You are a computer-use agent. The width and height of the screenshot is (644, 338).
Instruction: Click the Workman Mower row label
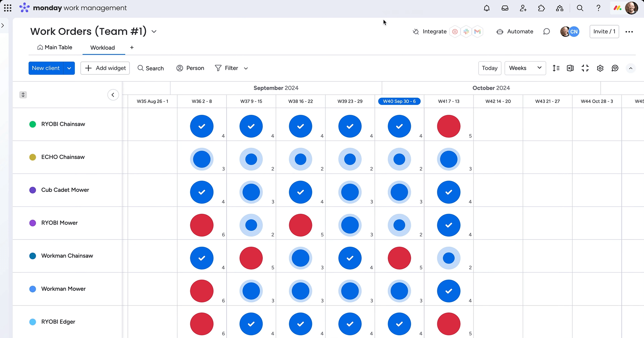tap(63, 289)
